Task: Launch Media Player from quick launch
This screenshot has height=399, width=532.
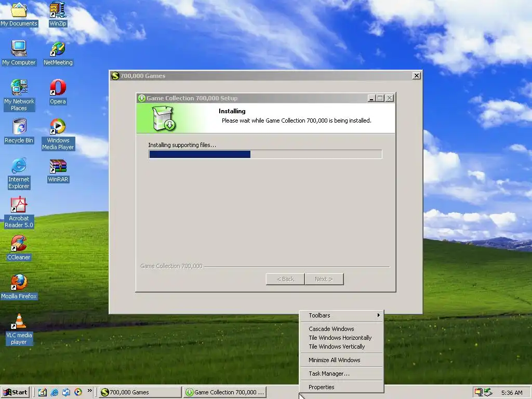Action: [x=78, y=392]
